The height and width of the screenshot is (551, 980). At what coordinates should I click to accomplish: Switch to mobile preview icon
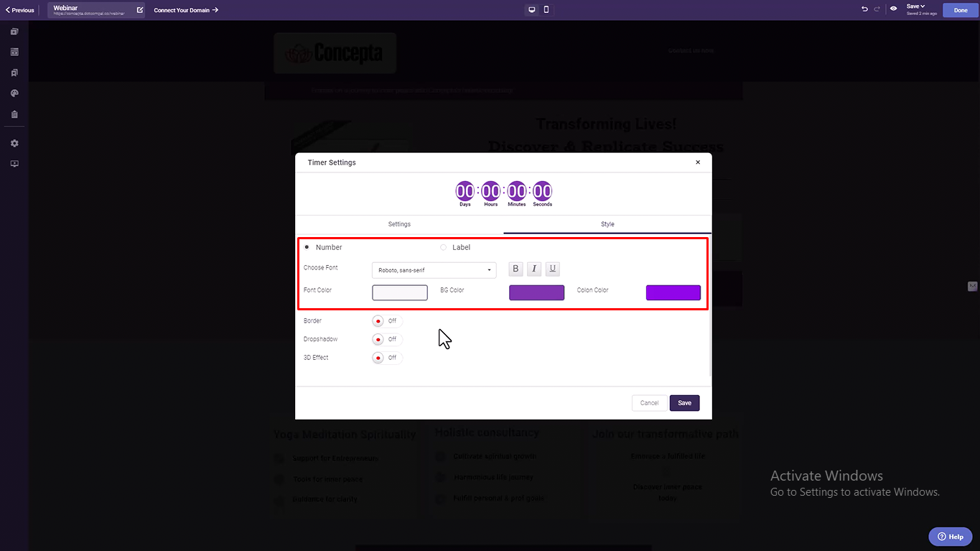click(x=546, y=9)
